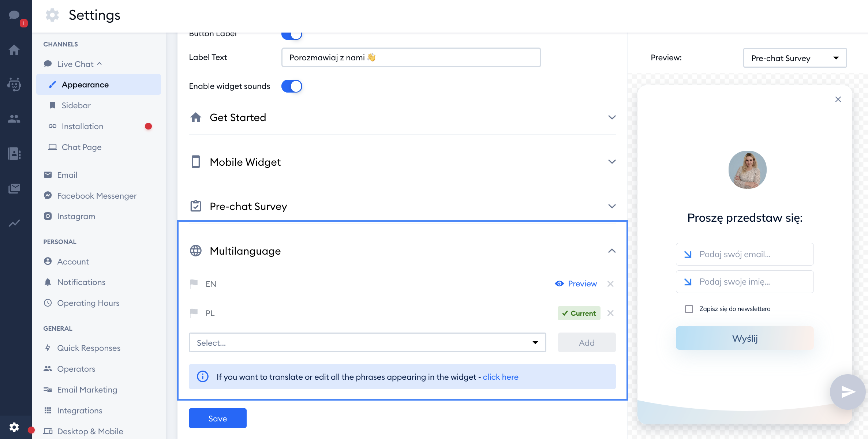Open the conversations inbox icon
This screenshot has height=439, width=868.
tap(14, 15)
